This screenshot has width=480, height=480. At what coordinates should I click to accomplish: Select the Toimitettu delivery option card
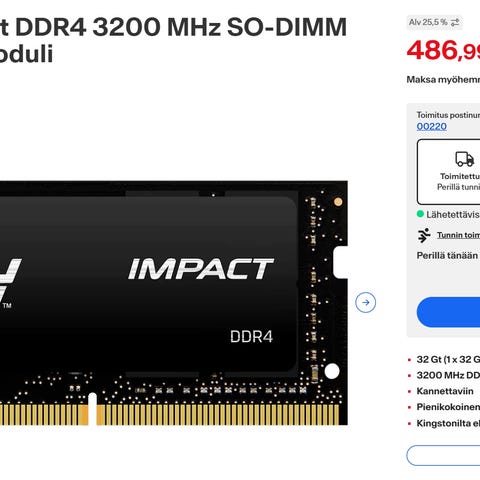coord(449,172)
